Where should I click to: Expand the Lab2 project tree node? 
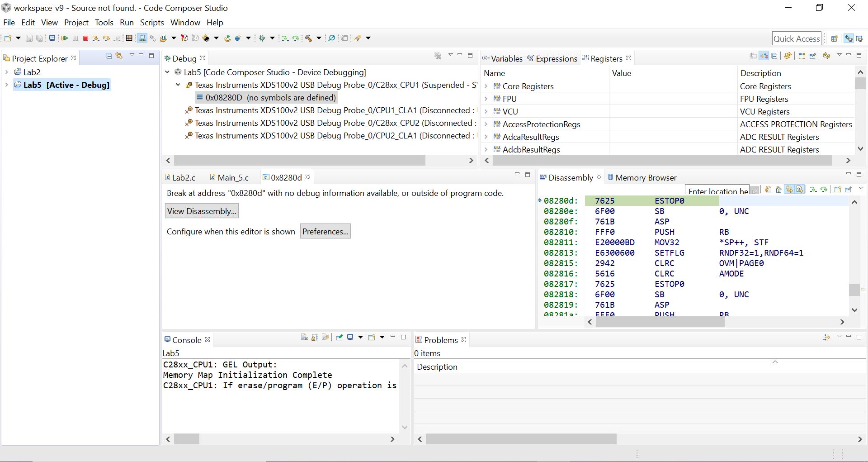pos(7,72)
